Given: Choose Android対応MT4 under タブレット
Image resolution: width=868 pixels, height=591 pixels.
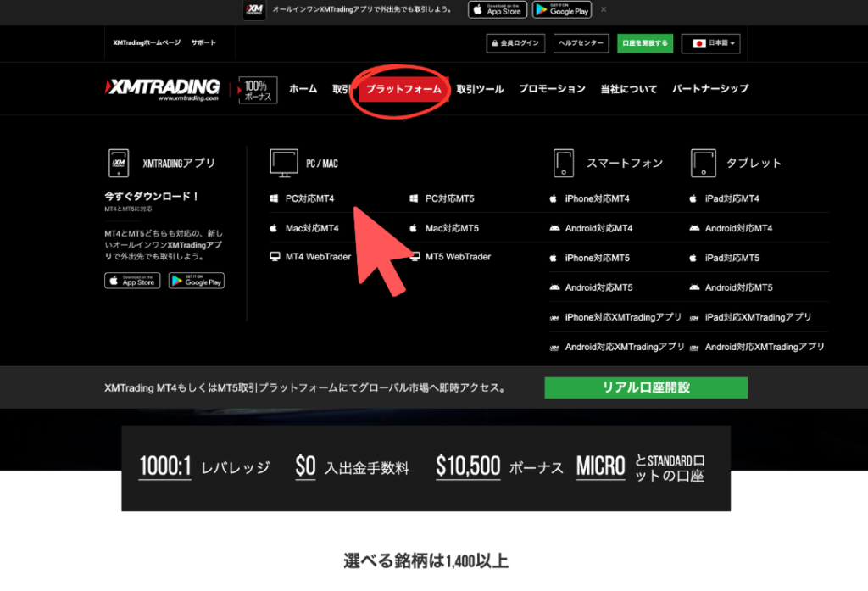Looking at the screenshot, I should [738, 228].
